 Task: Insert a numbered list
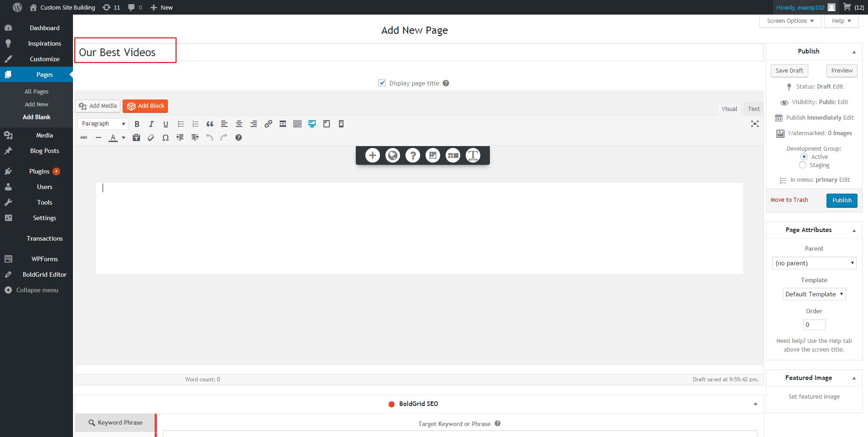point(195,124)
